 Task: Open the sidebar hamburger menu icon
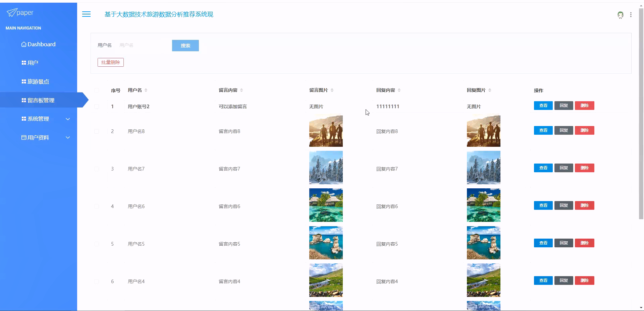(x=86, y=14)
